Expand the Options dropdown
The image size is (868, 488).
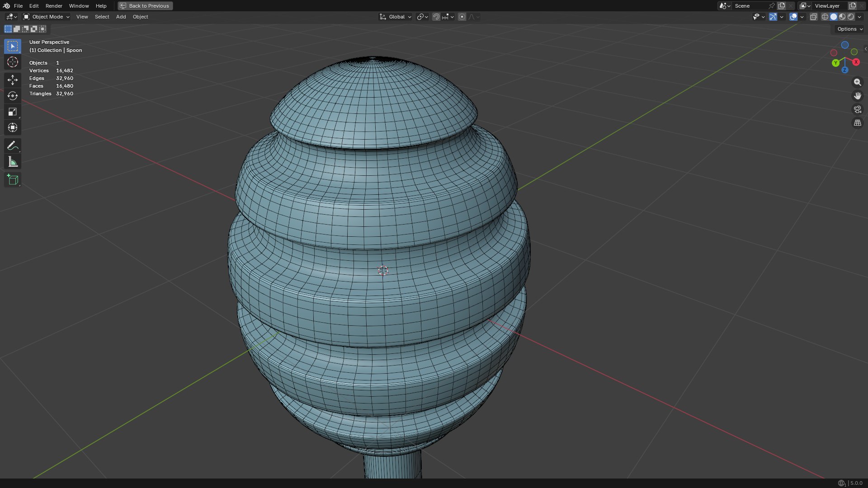tap(849, 29)
